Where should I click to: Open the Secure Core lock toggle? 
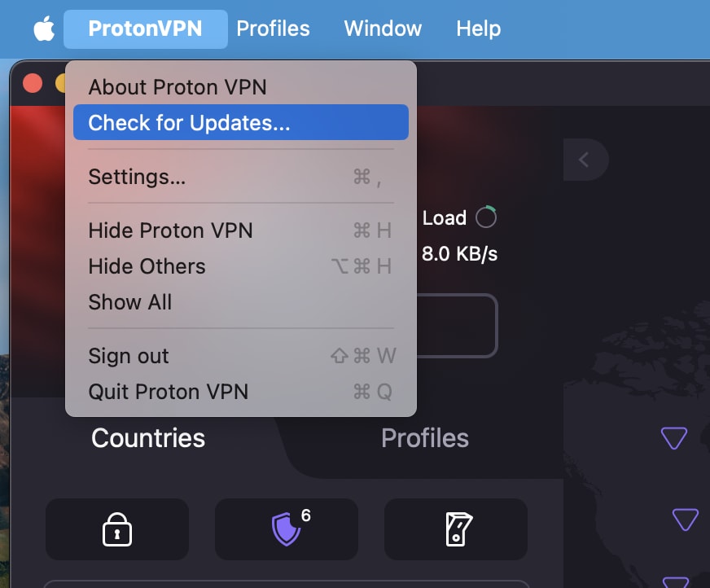(x=116, y=529)
